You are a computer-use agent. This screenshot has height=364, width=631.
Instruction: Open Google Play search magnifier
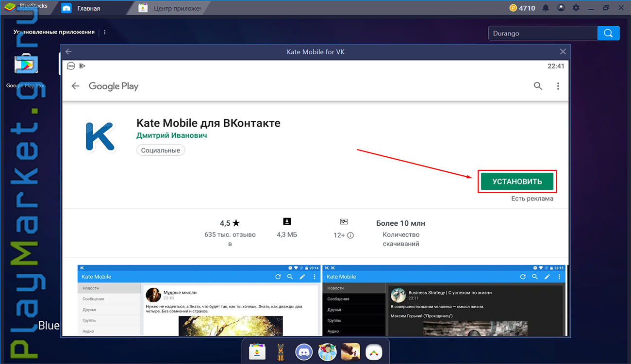coord(538,86)
